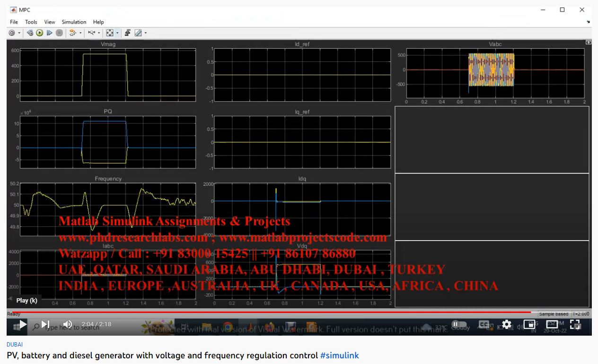Viewport: 598px width, 364px height.
Task: Expand the dropdown arrow beside the gear icon
Action: click(x=19, y=33)
